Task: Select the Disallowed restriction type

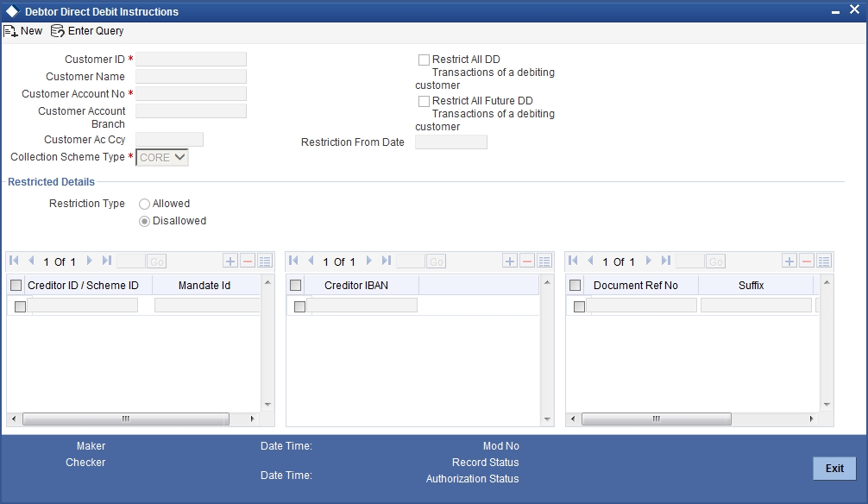Action: (x=144, y=222)
